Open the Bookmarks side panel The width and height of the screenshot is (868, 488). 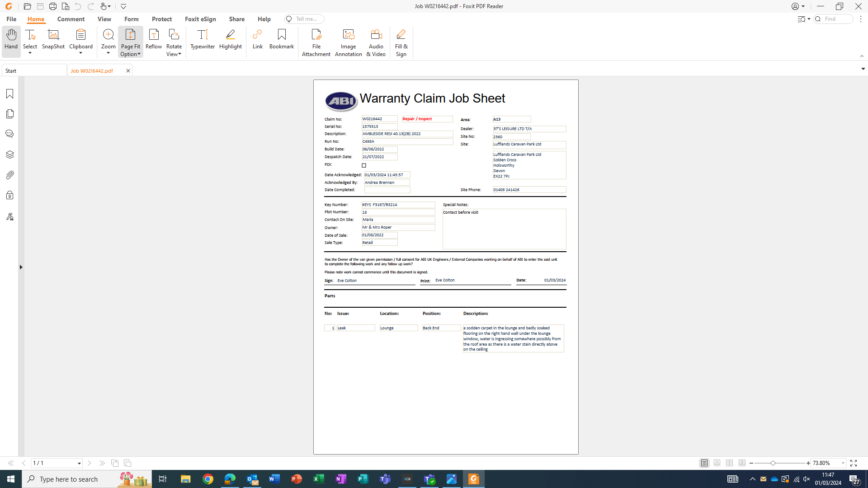tap(9, 94)
